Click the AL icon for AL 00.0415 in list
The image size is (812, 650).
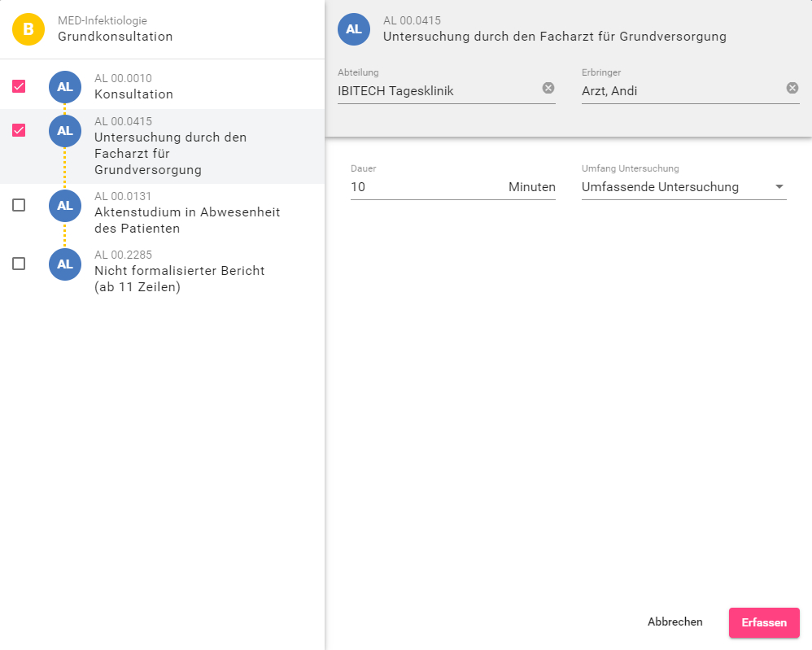[x=65, y=131]
